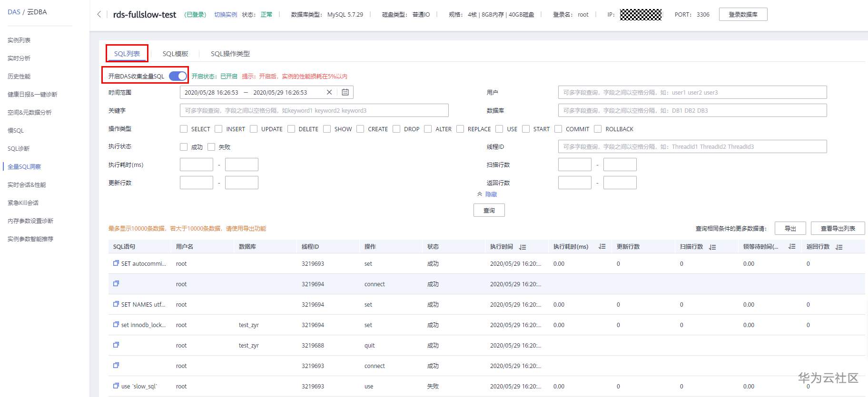The height and width of the screenshot is (397, 868).
Task: Copy SQL icon for SET autocommit row
Action: tap(116, 263)
